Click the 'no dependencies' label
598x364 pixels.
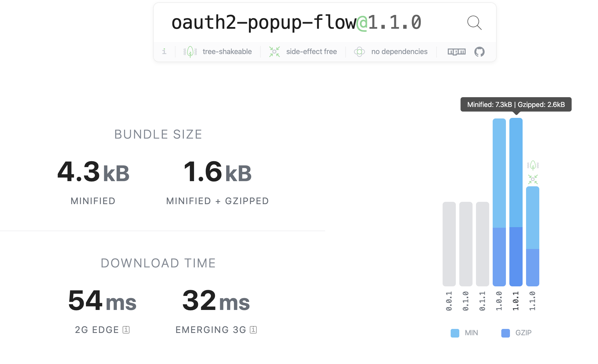pos(399,52)
